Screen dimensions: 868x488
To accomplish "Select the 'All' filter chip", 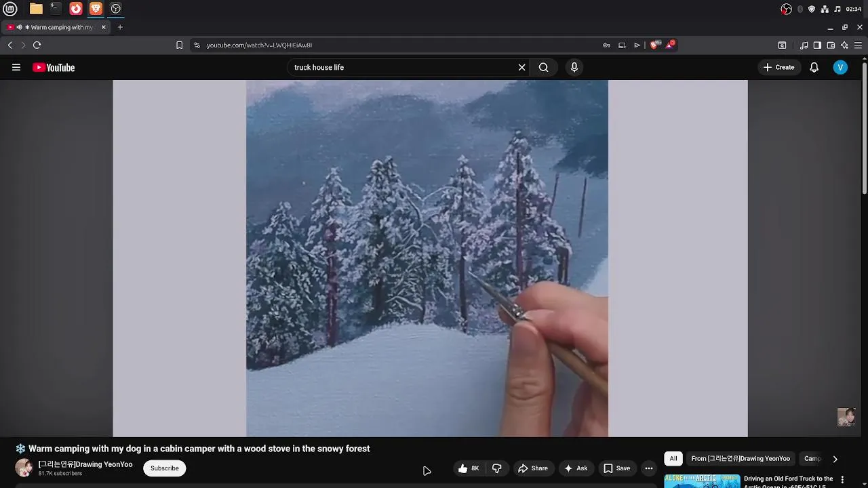I will click(673, 459).
